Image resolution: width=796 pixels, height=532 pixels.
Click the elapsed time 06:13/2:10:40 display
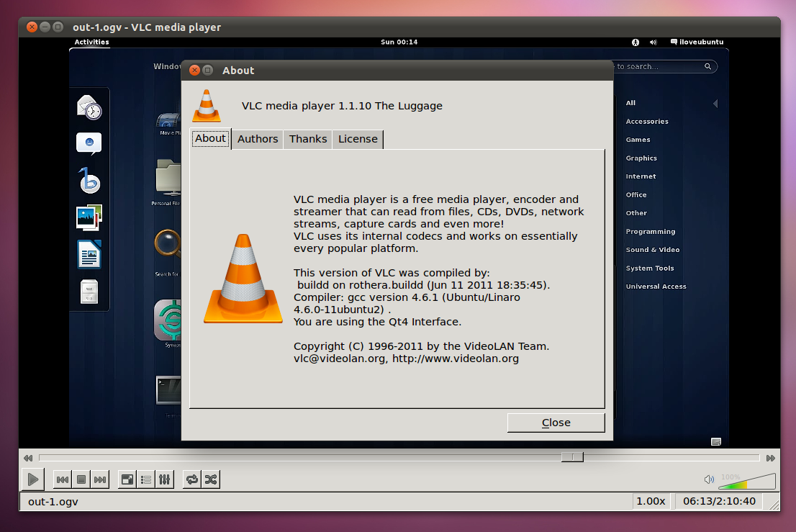[x=719, y=501]
